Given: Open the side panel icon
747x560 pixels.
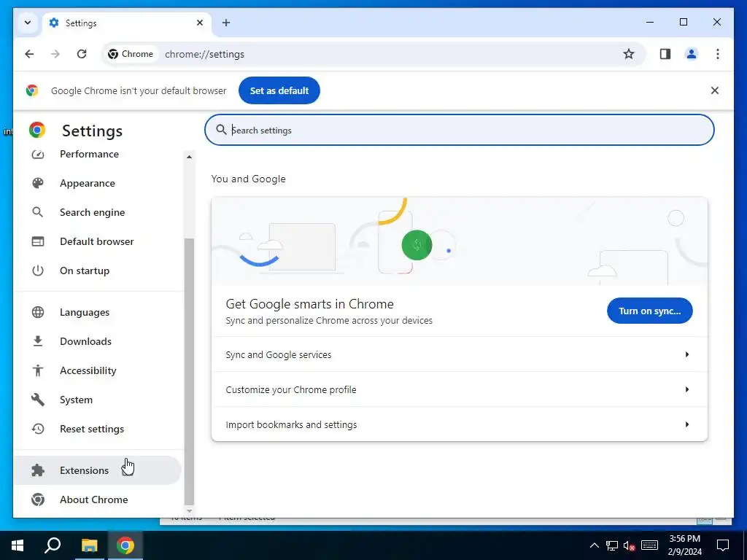Looking at the screenshot, I should [x=665, y=54].
